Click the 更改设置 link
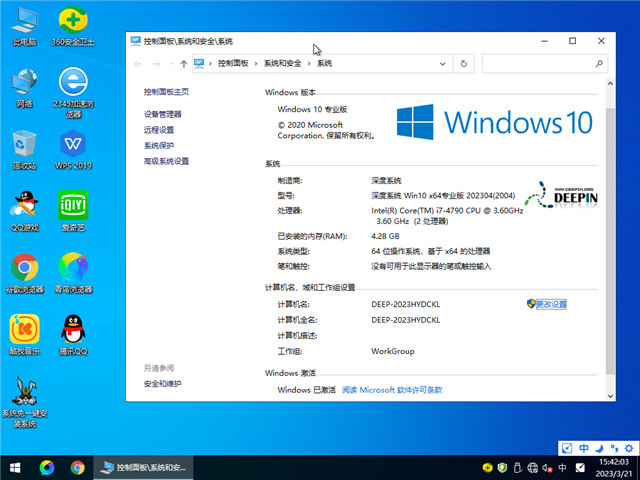 click(x=550, y=304)
